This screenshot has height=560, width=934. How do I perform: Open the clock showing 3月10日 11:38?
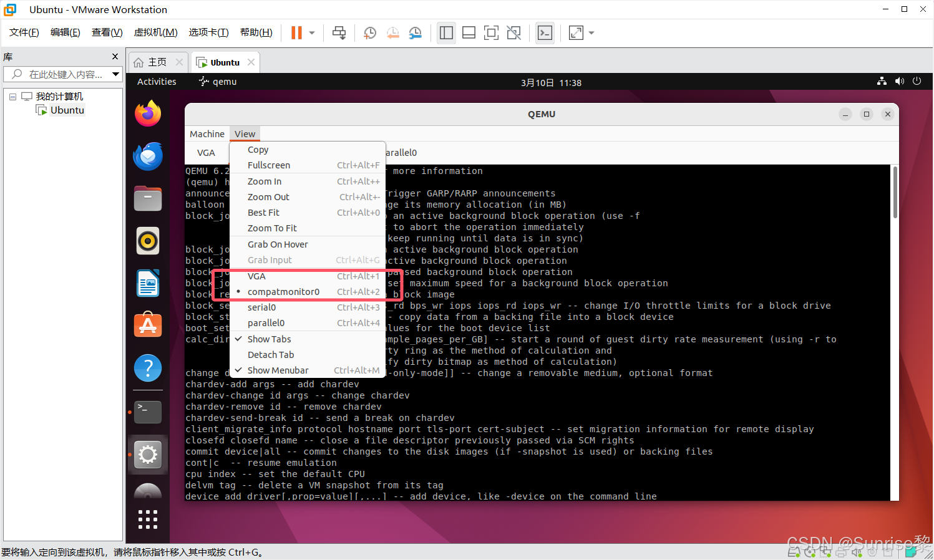click(x=551, y=82)
